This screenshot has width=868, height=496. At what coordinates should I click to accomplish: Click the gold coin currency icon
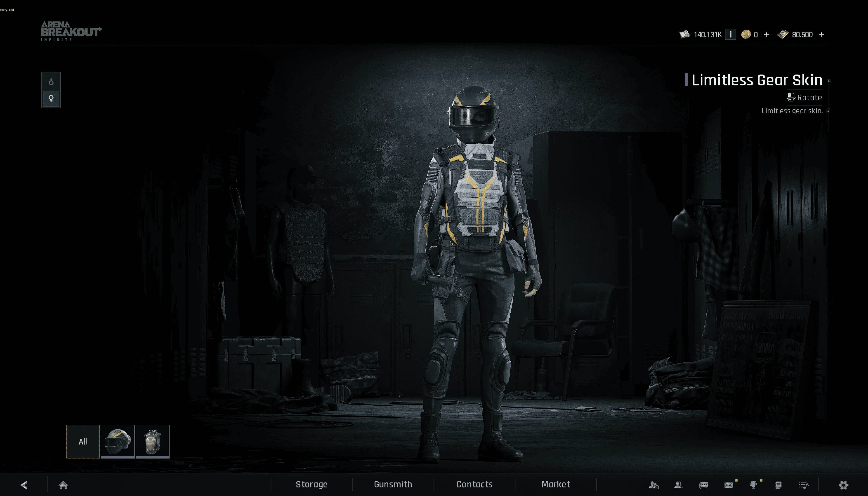746,34
